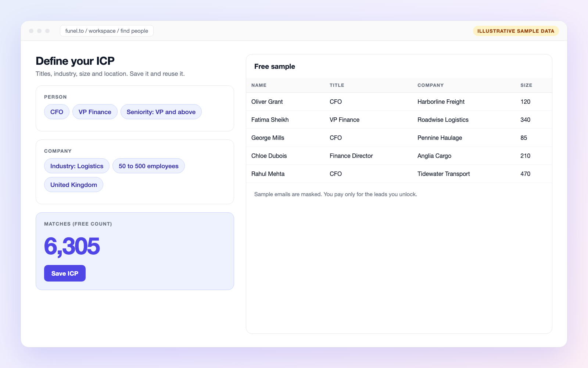The image size is (588, 368).
Task: Click the Save ICP button
Action: point(65,273)
